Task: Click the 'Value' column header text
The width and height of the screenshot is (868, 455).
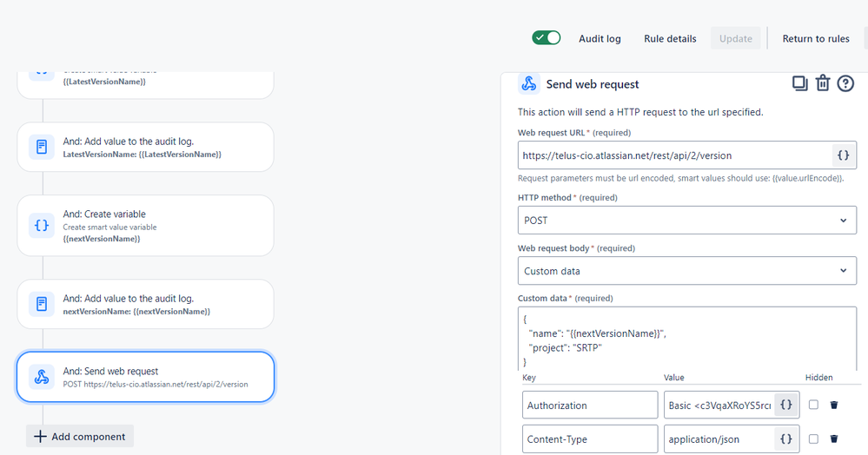Action: (x=673, y=378)
